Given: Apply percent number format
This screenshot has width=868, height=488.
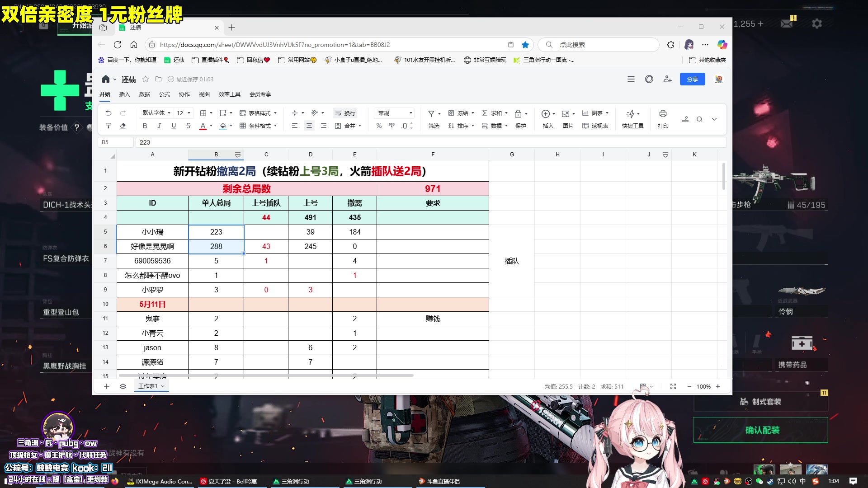Looking at the screenshot, I should (x=379, y=126).
